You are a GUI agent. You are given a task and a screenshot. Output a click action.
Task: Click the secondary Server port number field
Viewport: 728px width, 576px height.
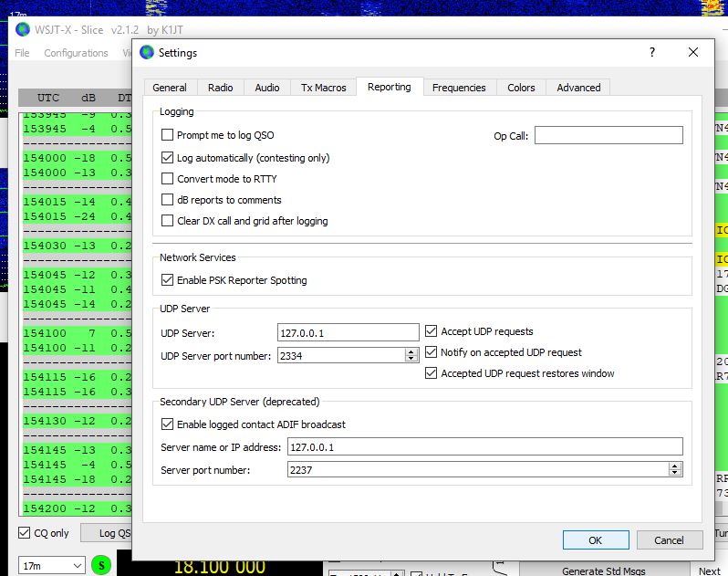point(478,469)
